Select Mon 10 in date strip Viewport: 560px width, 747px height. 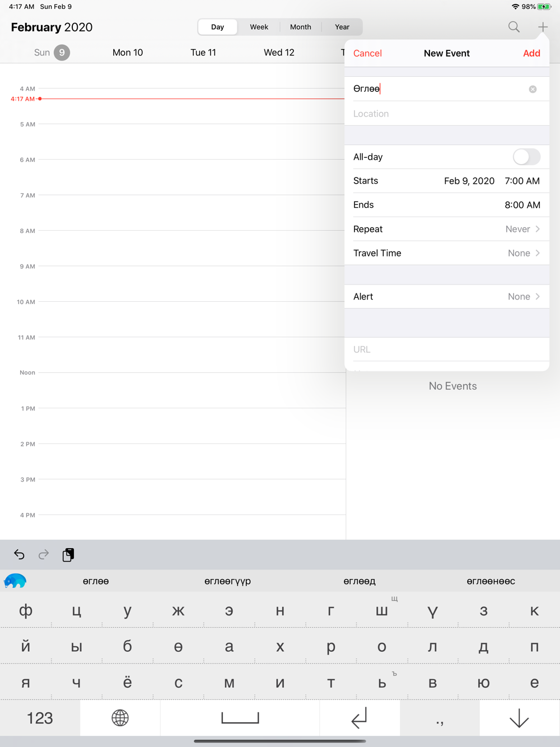[x=128, y=53]
